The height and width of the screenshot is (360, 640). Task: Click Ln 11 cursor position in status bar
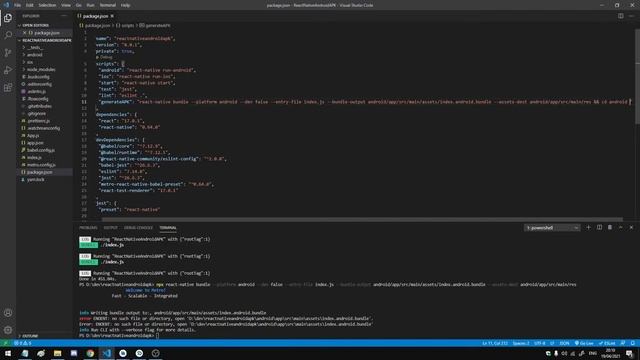(495, 343)
